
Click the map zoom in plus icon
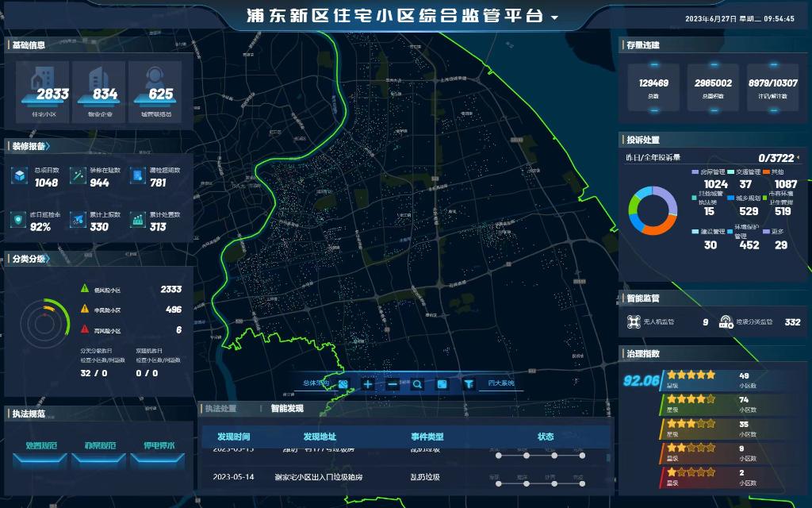pyautogui.click(x=368, y=384)
